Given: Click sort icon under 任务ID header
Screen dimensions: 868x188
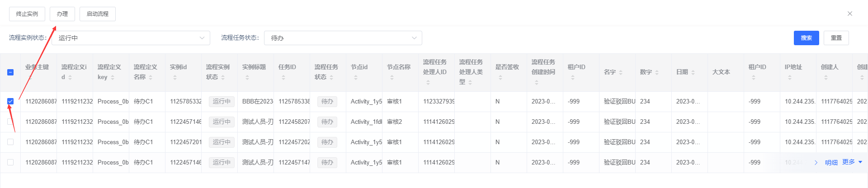Looking at the screenshot, I should pyautogui.click(x=283, y=78).
